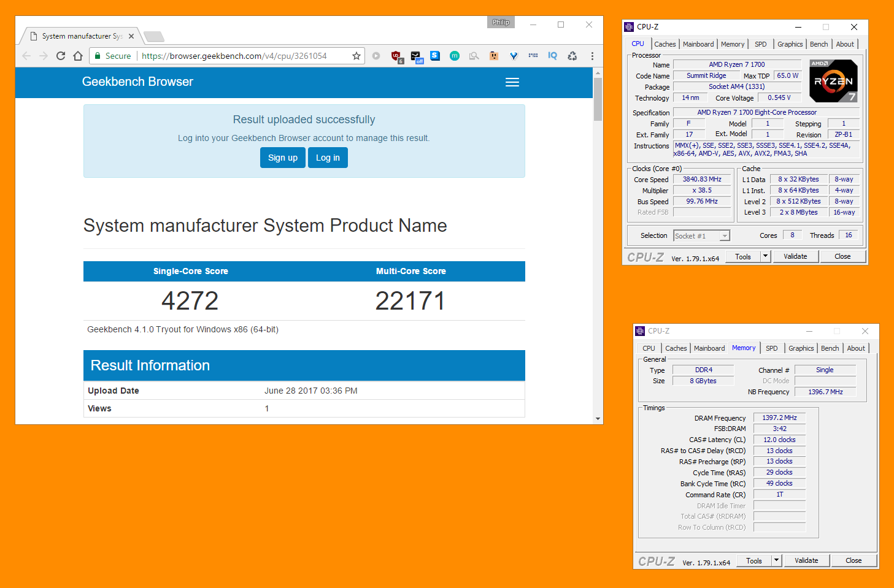Switch to Caches tab in upper CPU-Z
The width and height of the screenshot is (894, 588).
tap(665, 44)
